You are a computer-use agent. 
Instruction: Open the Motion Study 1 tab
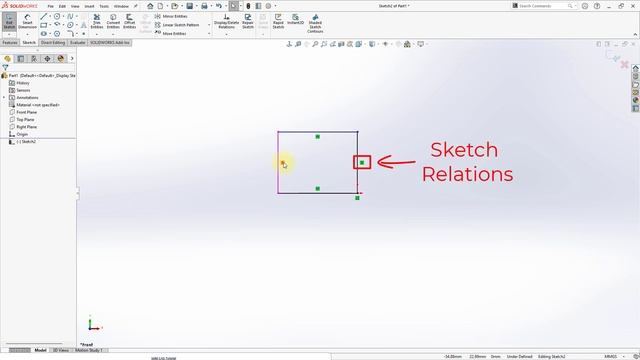(x=88, y=350)
